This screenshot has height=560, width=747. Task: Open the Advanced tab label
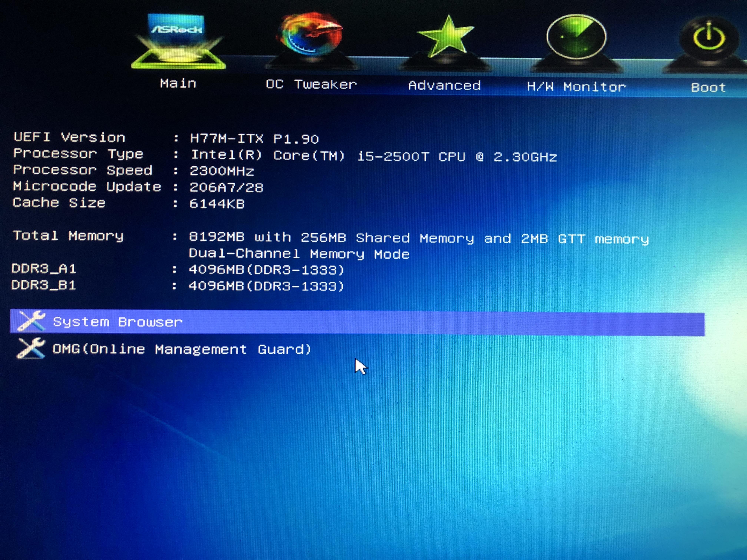coord(444,86)
